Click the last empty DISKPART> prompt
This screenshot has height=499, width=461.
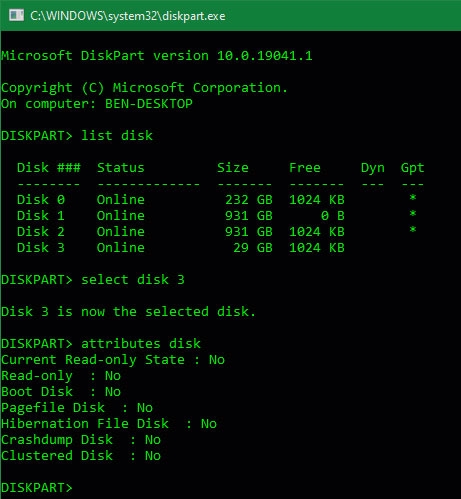37,488
